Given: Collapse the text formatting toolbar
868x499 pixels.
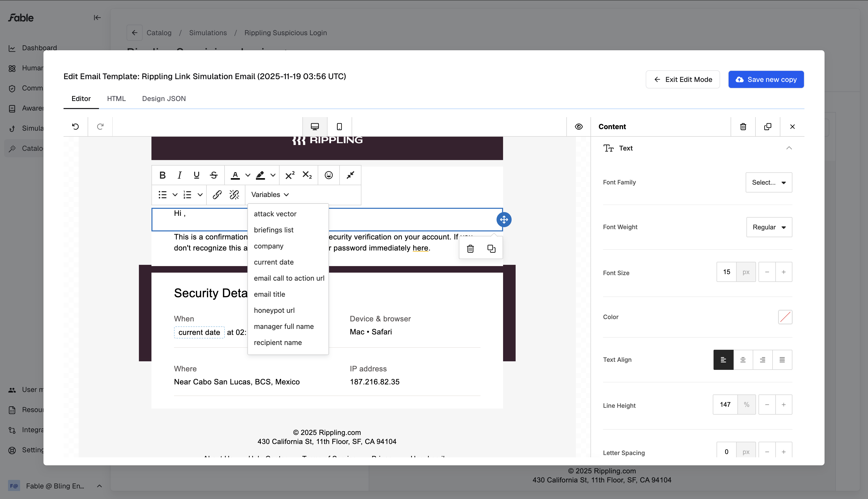Looking at the screenshot, I should (x=350, y=175).
